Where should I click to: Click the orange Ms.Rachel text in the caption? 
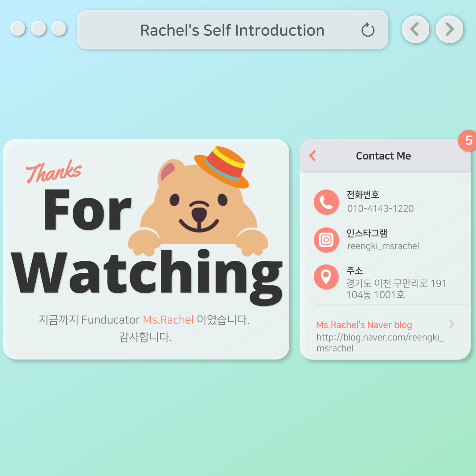point(168,320)
